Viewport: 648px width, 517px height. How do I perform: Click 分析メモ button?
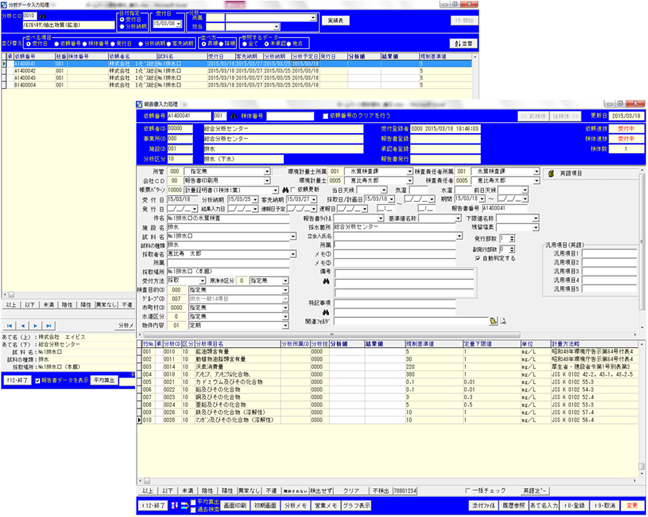point(295,505)
